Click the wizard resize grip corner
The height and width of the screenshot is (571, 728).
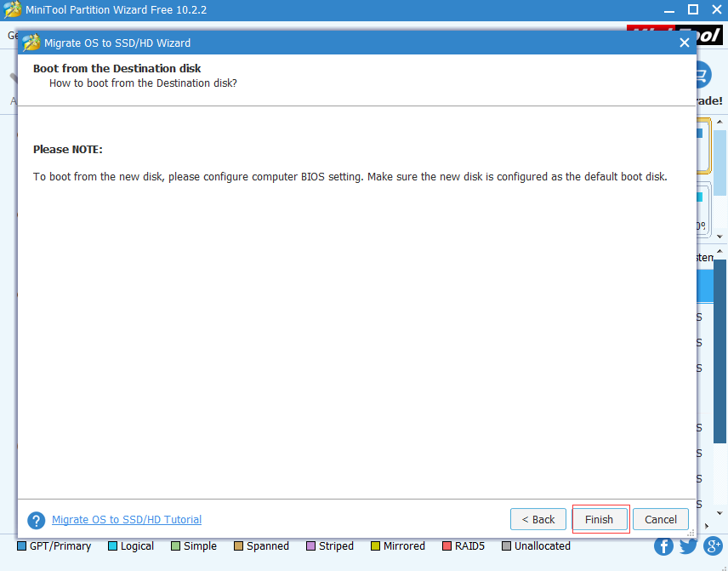(x=691, y=533)
